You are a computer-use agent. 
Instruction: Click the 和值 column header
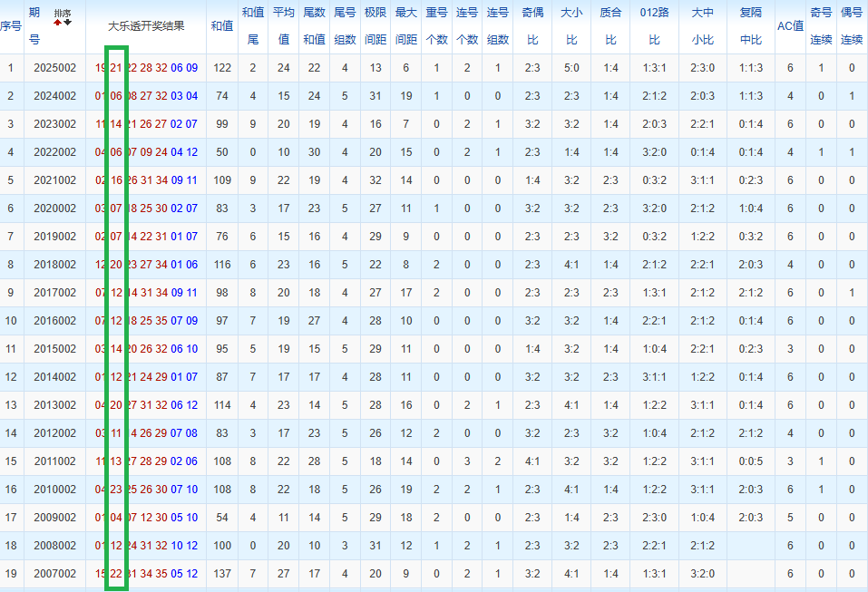[x=222, y=26]
